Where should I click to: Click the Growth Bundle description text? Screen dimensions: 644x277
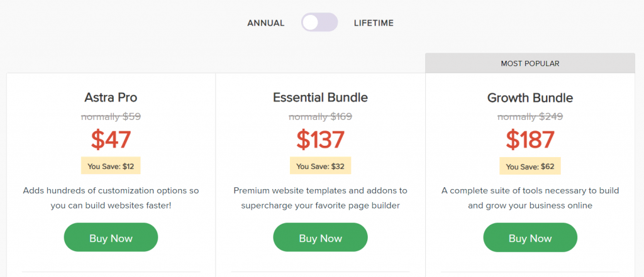pos(530,198)
